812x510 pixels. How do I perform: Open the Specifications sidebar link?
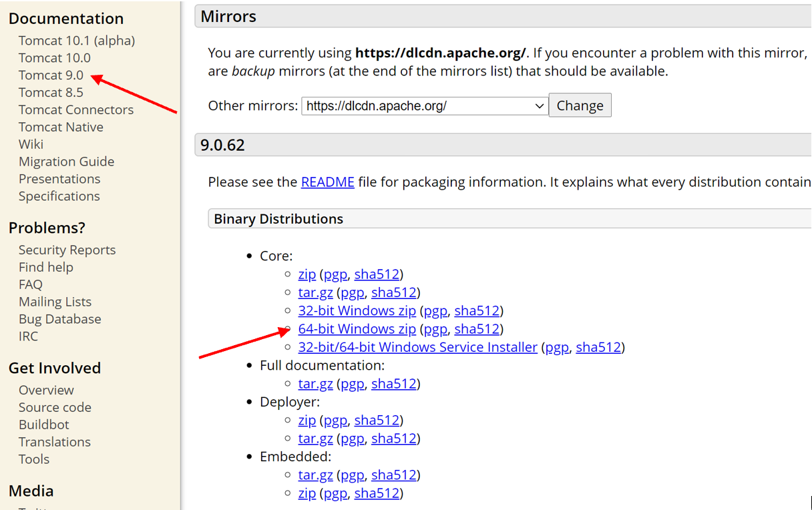(59, 197)
